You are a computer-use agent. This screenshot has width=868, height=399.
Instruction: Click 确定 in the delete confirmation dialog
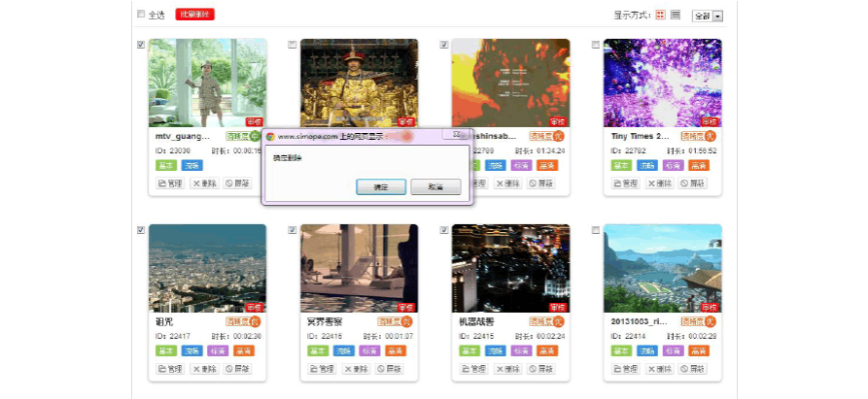[381, 186]
